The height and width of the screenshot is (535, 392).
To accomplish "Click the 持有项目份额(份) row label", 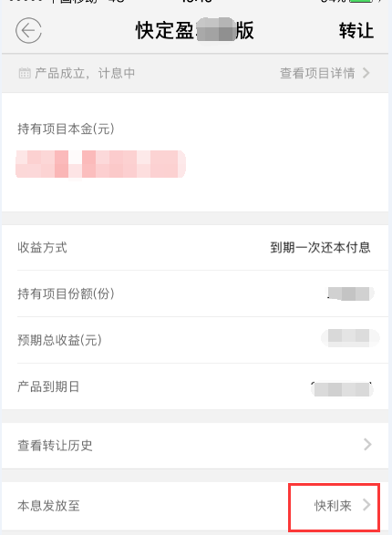I will [66, 293].
